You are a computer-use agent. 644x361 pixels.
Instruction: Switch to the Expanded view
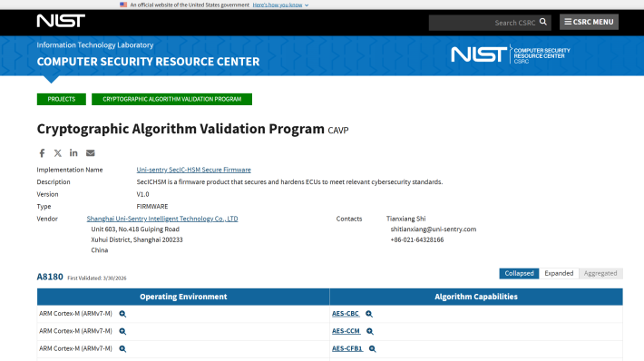pos(559,274)
